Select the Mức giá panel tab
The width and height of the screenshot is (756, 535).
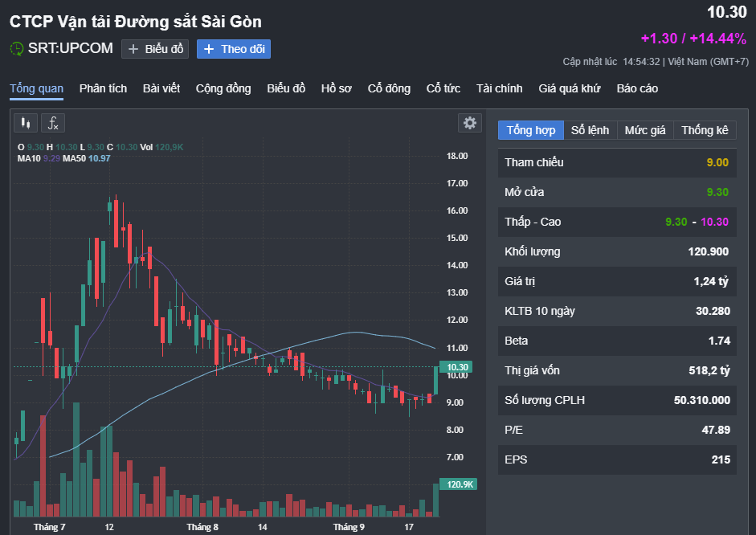click(x=645, y=130)
